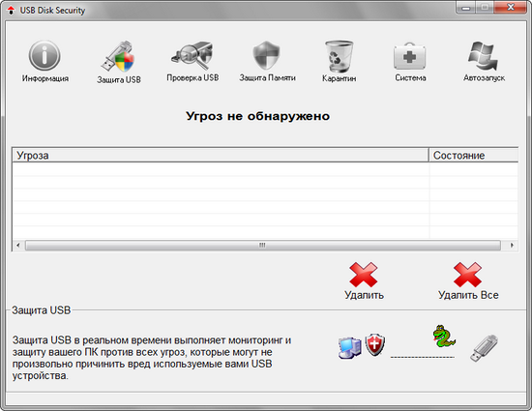Screen dimensions: 532x411
Task: Click the Удалить red cross button
Action: pyautogui.click(x=364, y=275)
